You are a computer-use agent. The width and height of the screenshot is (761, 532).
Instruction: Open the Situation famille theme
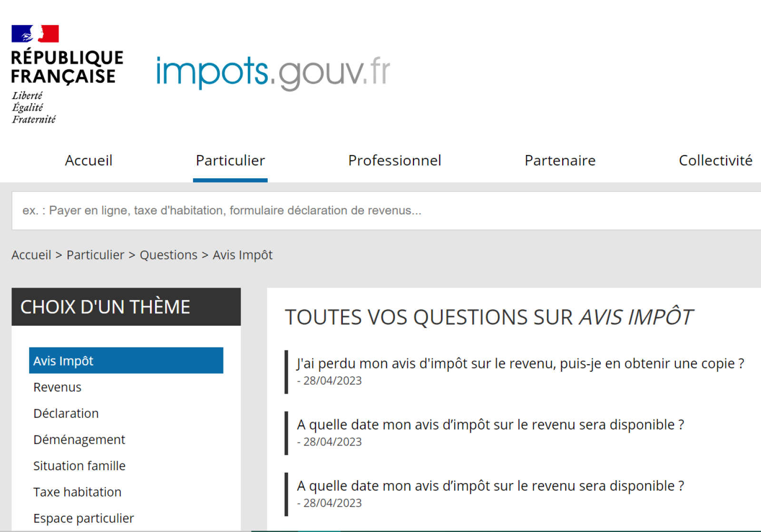[79, 465]
